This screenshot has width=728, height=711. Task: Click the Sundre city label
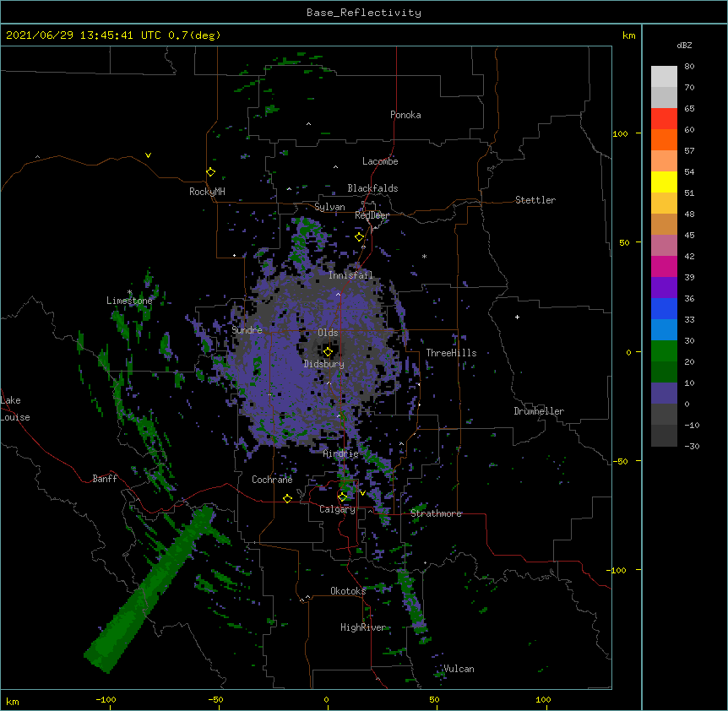(247, 330)
